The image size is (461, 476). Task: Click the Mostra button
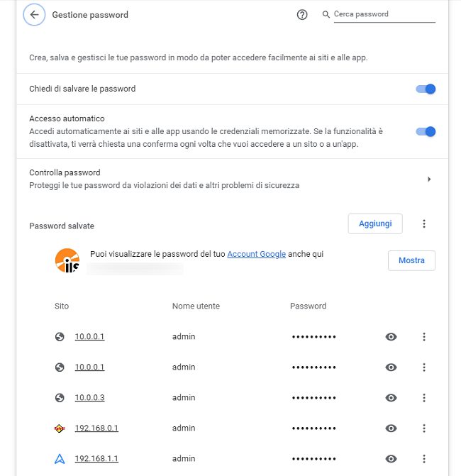click(411, 260)
